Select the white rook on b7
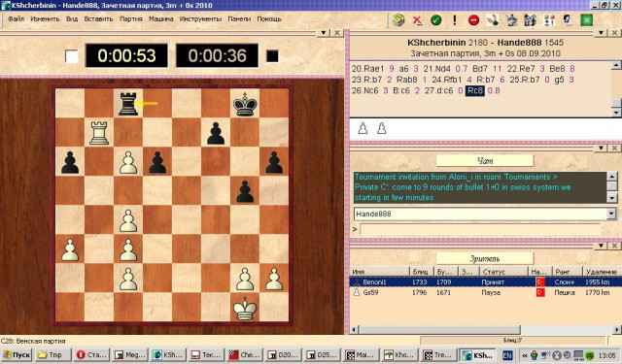 coord(99,133)
